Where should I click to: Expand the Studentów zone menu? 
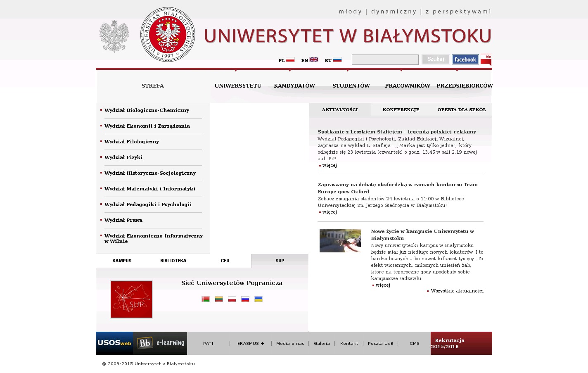pyautogui.click(x=351, y=86)
